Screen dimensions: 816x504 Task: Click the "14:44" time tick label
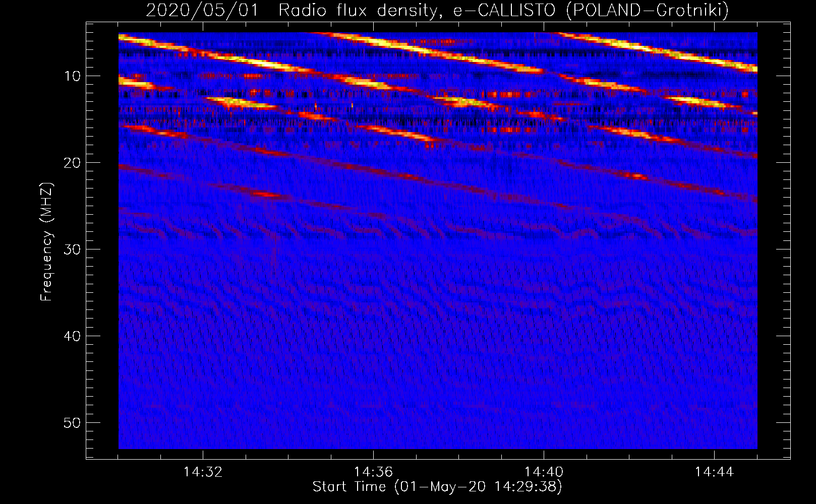[714, 472]
